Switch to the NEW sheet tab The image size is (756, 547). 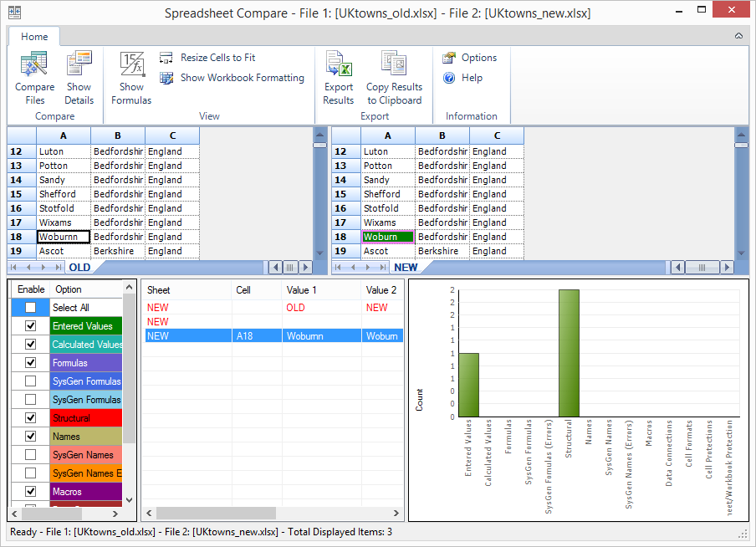(x=407, y=267)
